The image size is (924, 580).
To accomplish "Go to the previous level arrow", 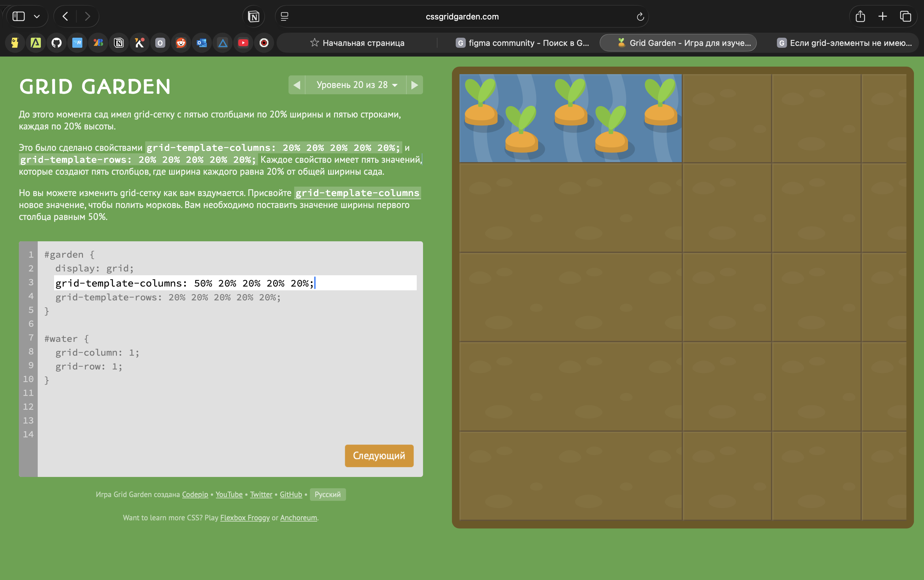I will click(x=297, y=85).
